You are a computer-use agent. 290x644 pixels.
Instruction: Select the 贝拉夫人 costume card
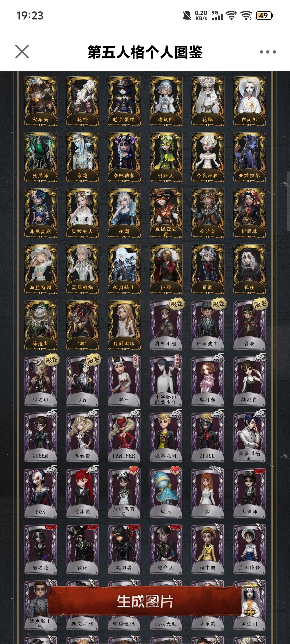(82, 213)
